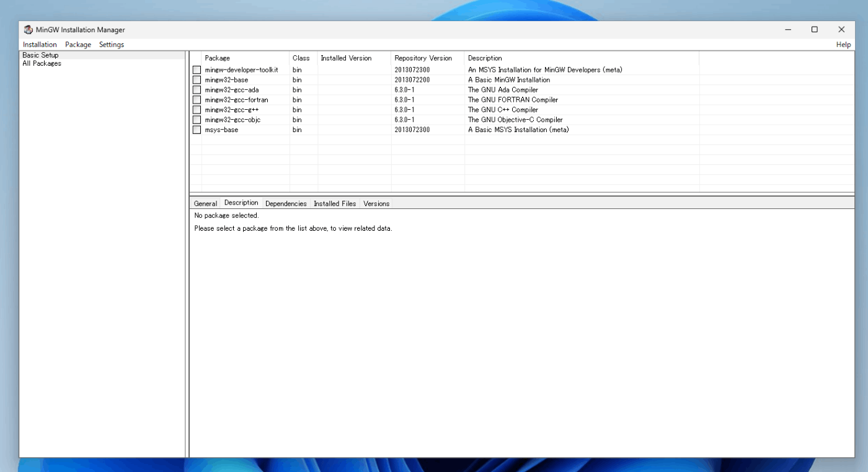The width and height of the screenshot is (868, 472).
Task: Switch to the Installed Files tab
Action: [335, 203]
